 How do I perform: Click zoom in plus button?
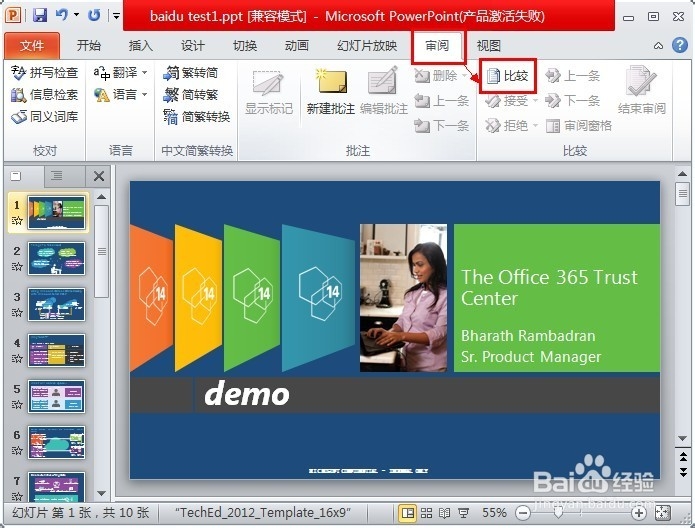coord(638,513)
